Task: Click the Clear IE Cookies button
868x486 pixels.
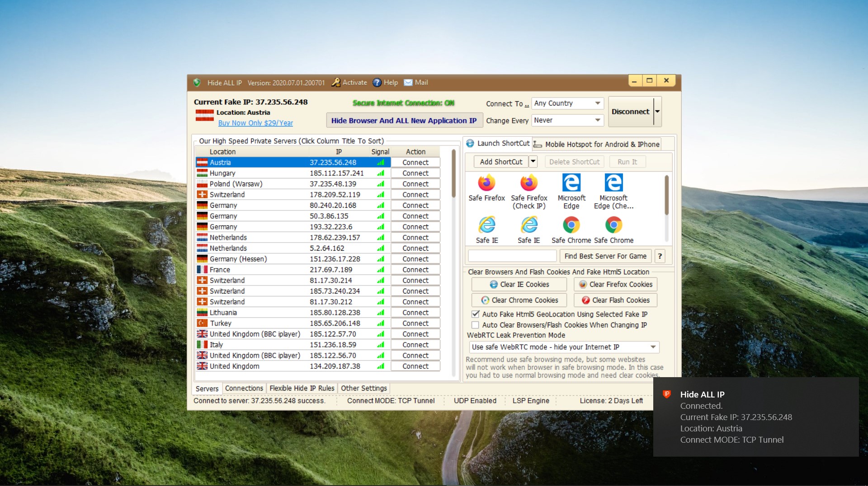Action: [x=519, y=285]
